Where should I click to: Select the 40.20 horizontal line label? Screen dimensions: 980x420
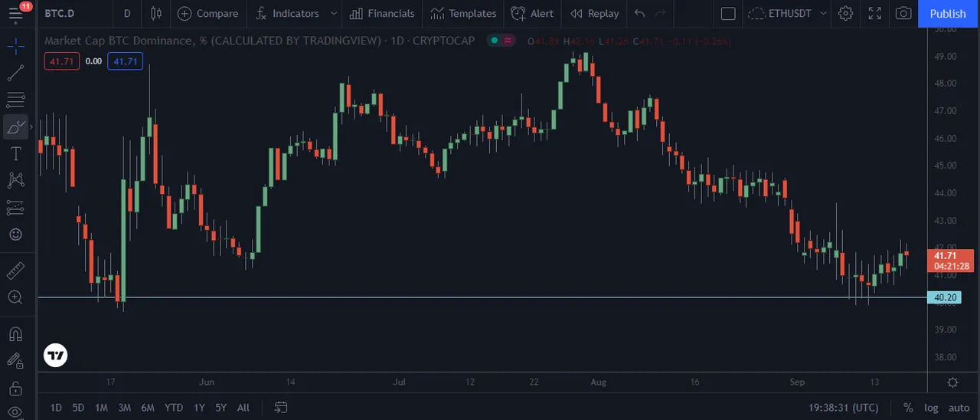click(x=943, y=297)
